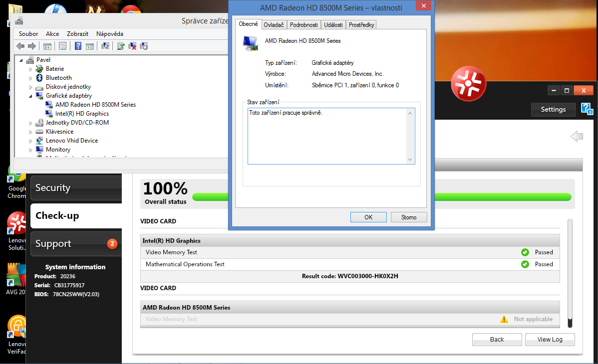Click the blue Help question mark icon
Image resolution: width=598 pixels, height=364 pixels.
point(78,46)
